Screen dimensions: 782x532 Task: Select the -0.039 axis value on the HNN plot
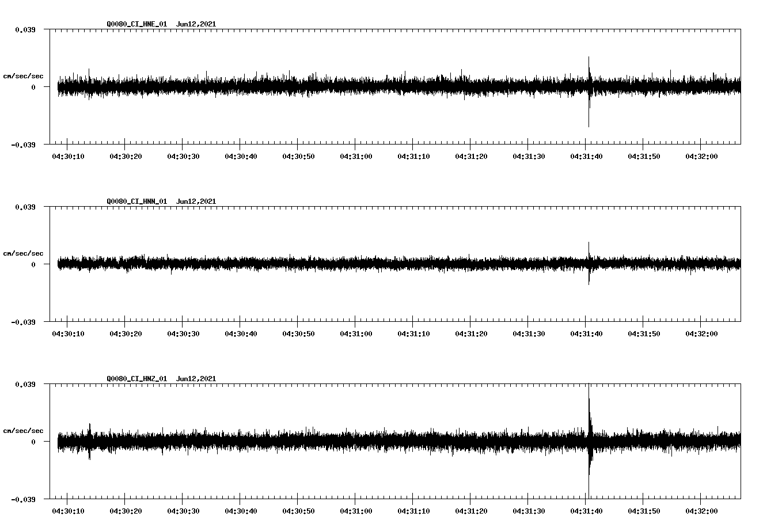tap(24, 322)
